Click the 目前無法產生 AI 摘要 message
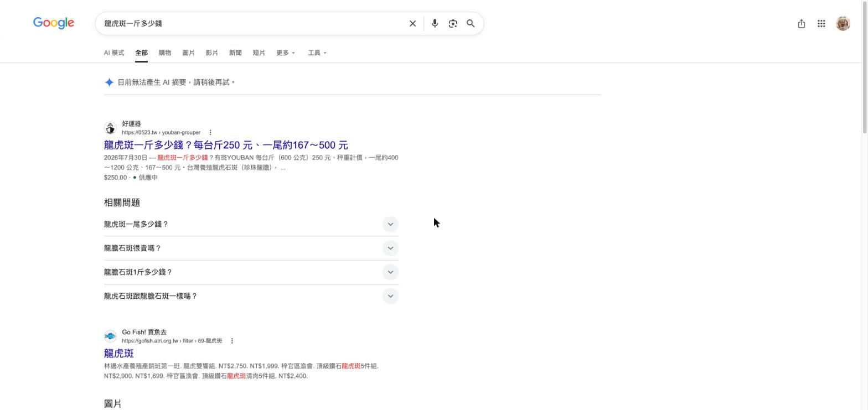868x410 pixels. tap(177, 82)
